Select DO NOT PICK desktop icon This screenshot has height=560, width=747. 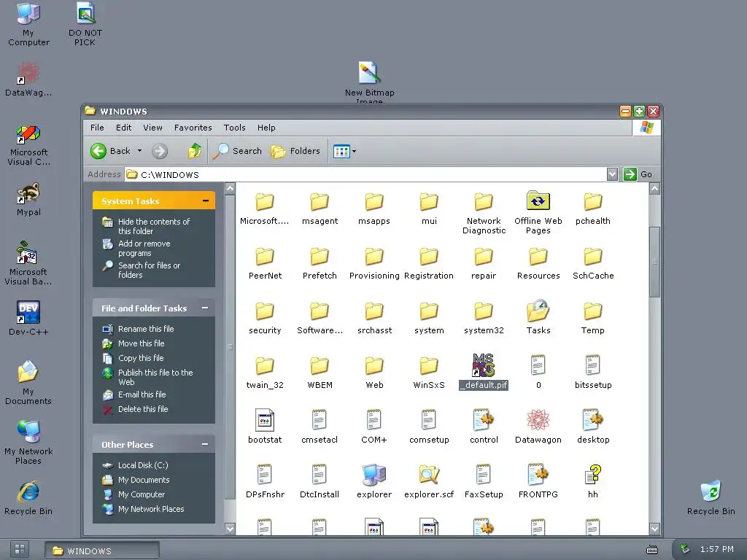pos(85,24)
